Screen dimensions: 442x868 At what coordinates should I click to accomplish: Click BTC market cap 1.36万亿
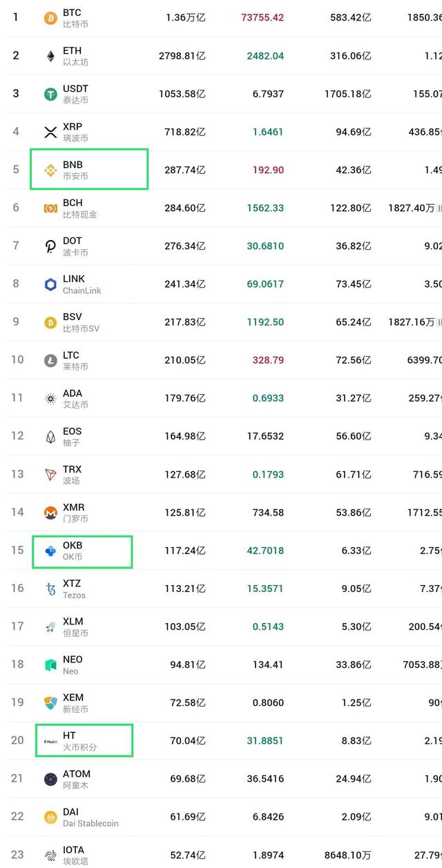[x=186, y=18]
